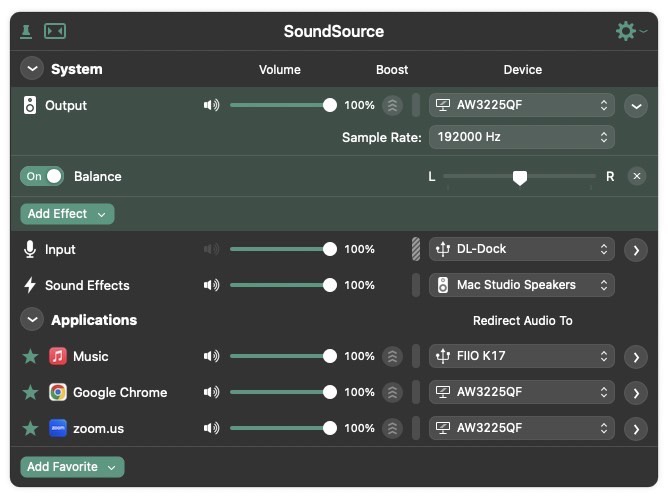Click the Balance L/R slider handle
Image resolution: width=668 pixels, height=497 pixels.
520,177
